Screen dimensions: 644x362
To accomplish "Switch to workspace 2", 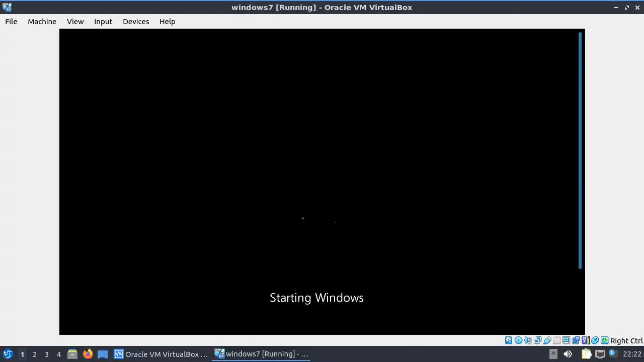I will click(34, 354).
